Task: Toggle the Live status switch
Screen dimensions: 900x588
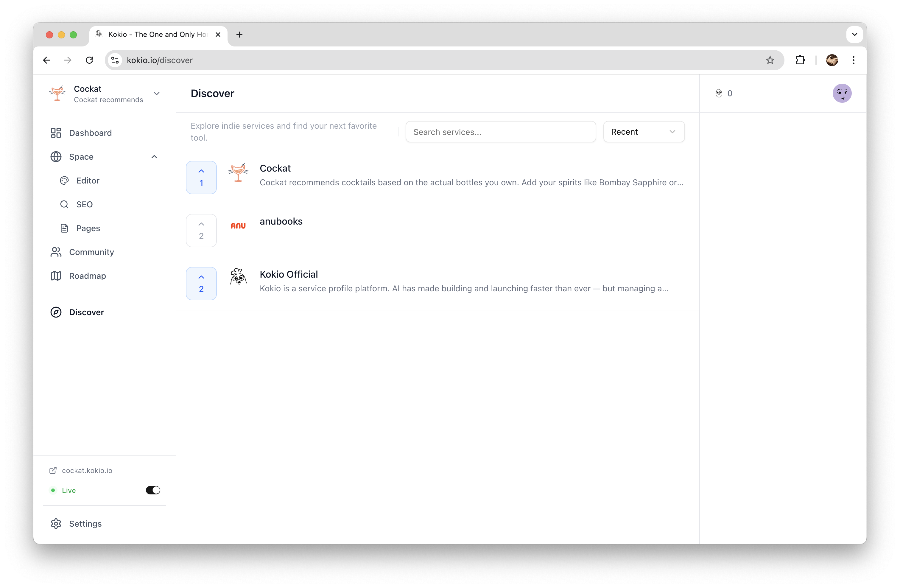Action: click(153, 490)
